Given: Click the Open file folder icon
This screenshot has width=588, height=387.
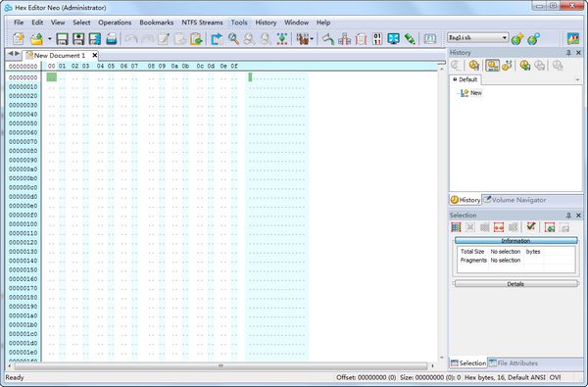Looking at the screenshot, I should (36, 38).
